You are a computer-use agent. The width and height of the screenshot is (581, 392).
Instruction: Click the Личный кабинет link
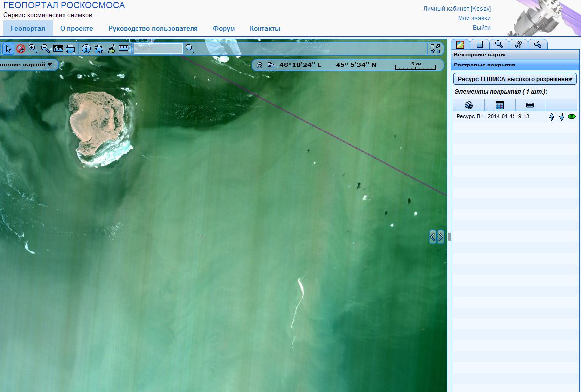click(x=456, y=9)
